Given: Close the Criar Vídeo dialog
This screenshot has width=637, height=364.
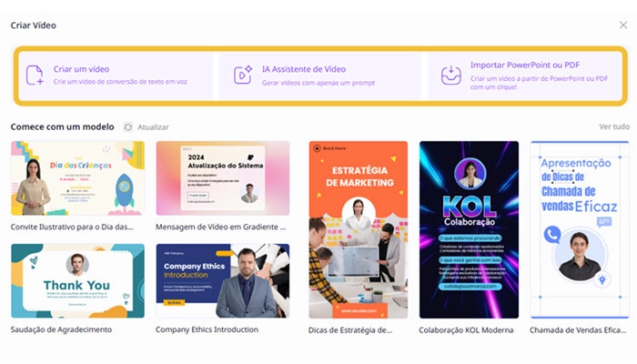Looking at the screenshot, I should pos(623,25).
